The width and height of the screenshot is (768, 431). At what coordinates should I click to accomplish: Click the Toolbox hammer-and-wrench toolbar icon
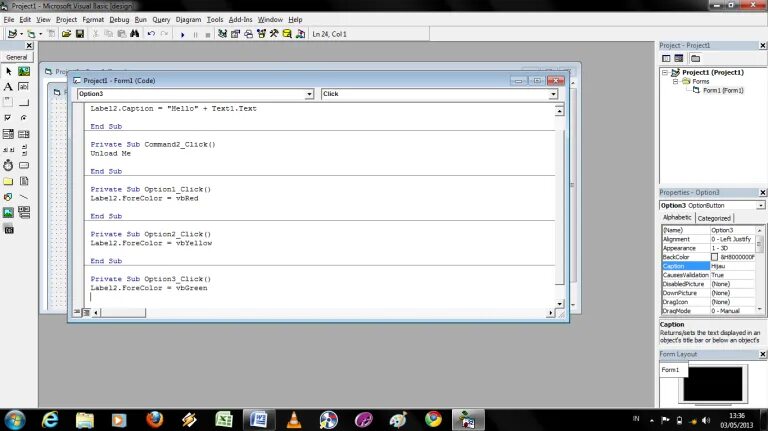pyautogui.click(x=274, y=34)
